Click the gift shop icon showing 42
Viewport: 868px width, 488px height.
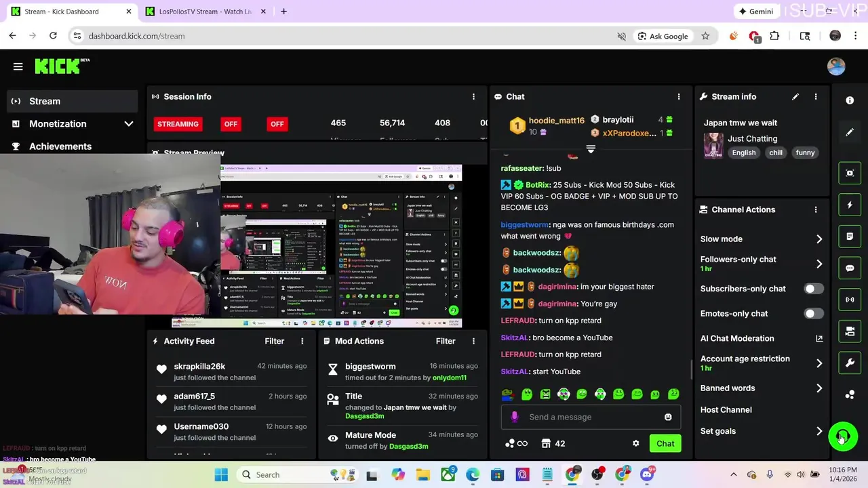[553, 444]
